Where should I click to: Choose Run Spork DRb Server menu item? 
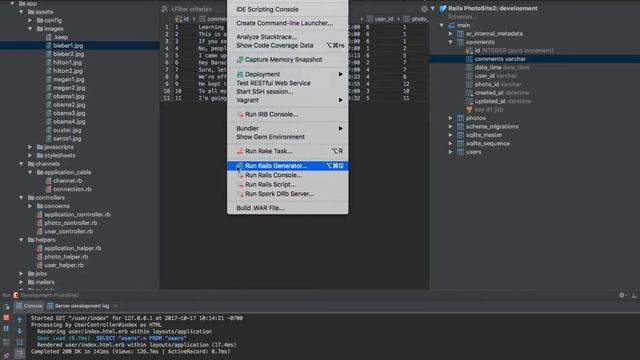[x=287, y=194]
